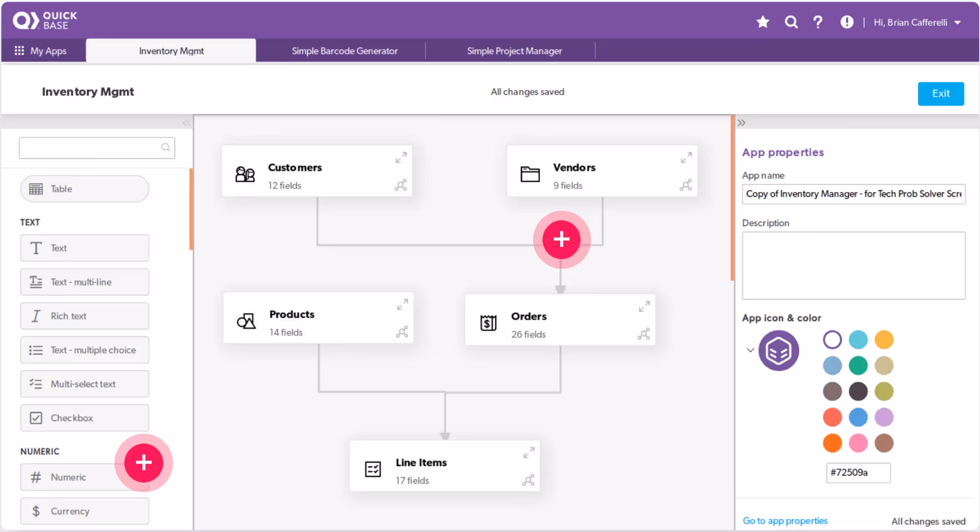Select the Numeric field type
Viewport: 980px width, 532px height.
[x=69, y=477]
